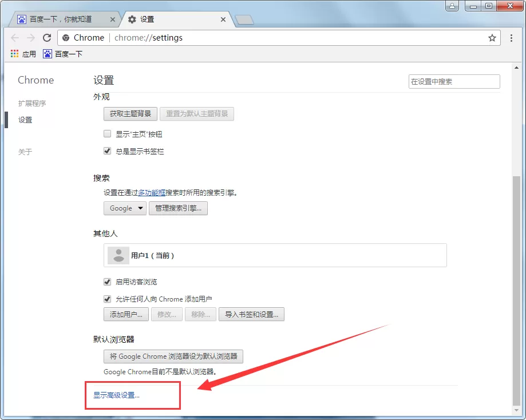Click the Chrome site info icon in address bar
526x420 pixels.
tap(66, 38)
